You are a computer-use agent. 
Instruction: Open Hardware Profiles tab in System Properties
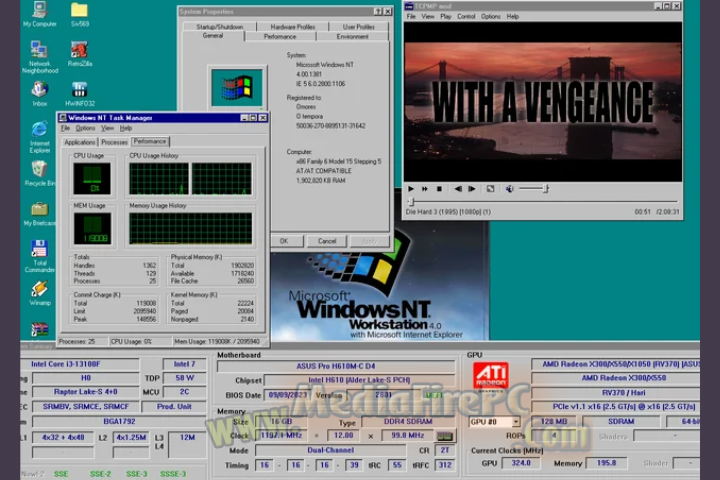293,27
